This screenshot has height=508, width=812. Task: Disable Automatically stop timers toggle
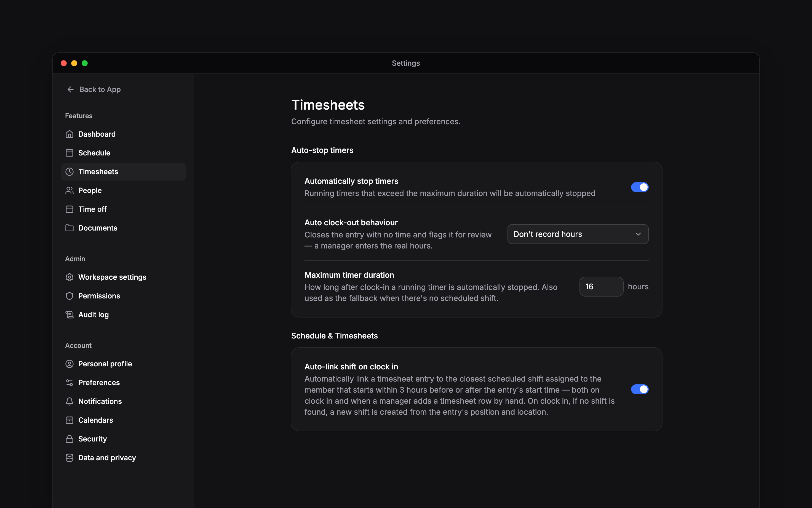pyautogui.click(x=640, y=187)
